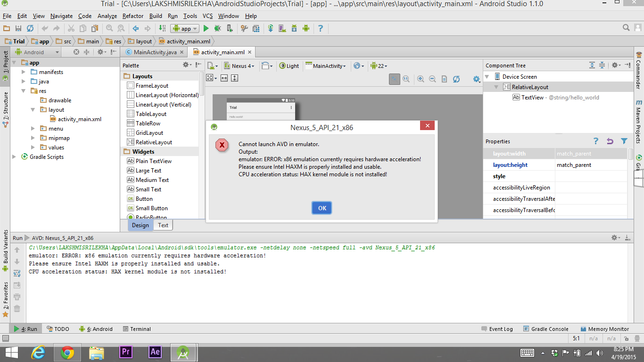
Task: Click the Attach debugger to Android process icon
Action: [x=230, y=28]
